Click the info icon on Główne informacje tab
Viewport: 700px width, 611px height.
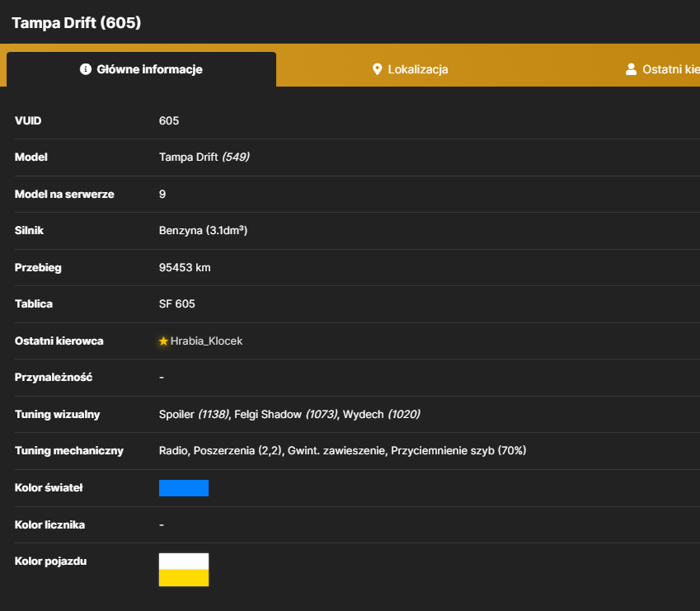tap(85, 69)
